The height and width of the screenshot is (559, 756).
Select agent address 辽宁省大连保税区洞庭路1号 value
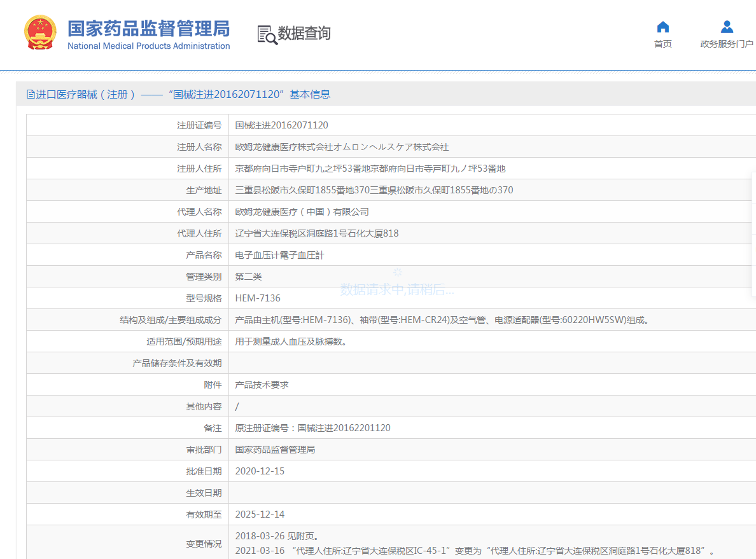tap(317, 234)
